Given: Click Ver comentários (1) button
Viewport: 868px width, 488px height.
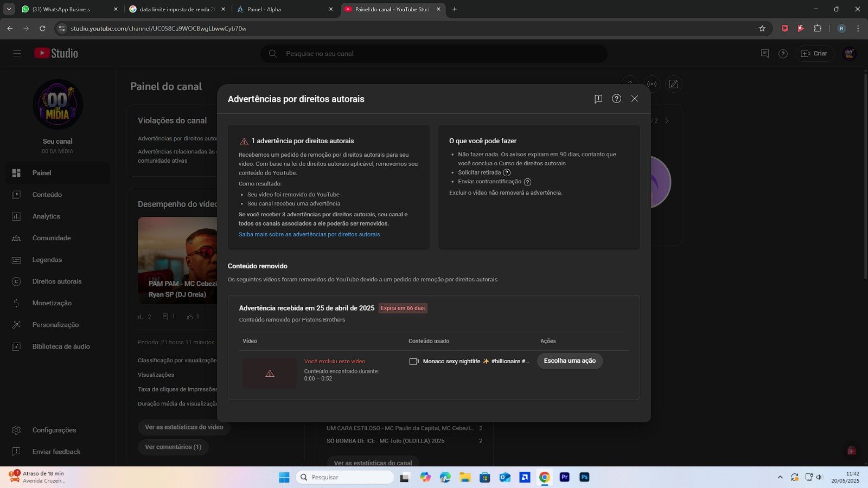Looking at the screenshot, I should coord(173,447).
